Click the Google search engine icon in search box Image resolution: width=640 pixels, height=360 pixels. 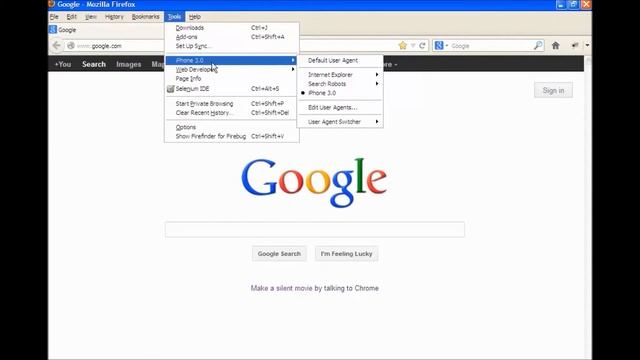coord(439,46)
